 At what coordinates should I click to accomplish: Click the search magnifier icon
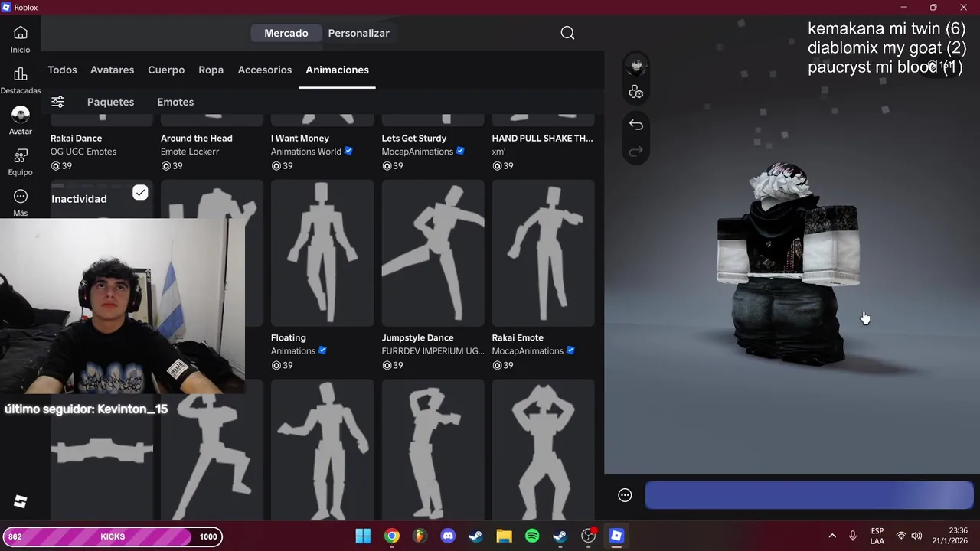pos(567,33)
